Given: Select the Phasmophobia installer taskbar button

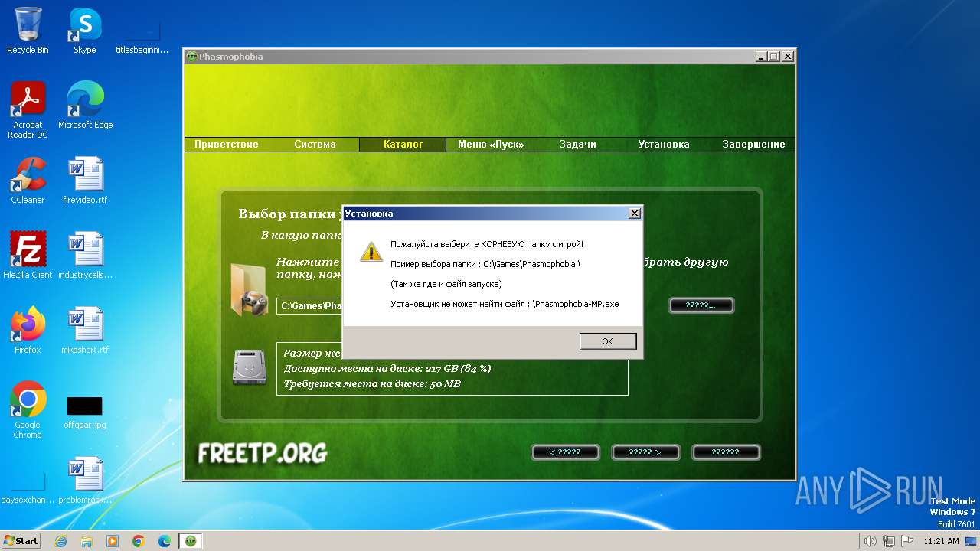Looking at the screenshot, I should click(191, 541).
